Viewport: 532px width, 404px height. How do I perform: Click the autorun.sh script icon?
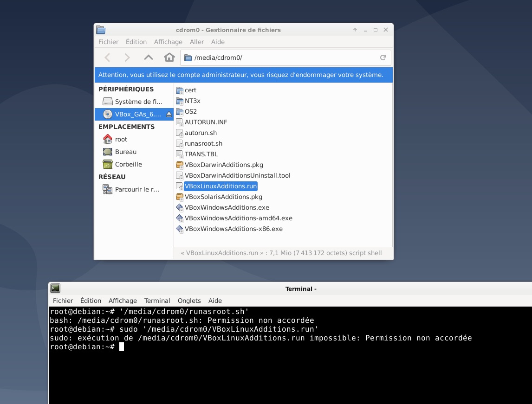click(x=180, y=133)
